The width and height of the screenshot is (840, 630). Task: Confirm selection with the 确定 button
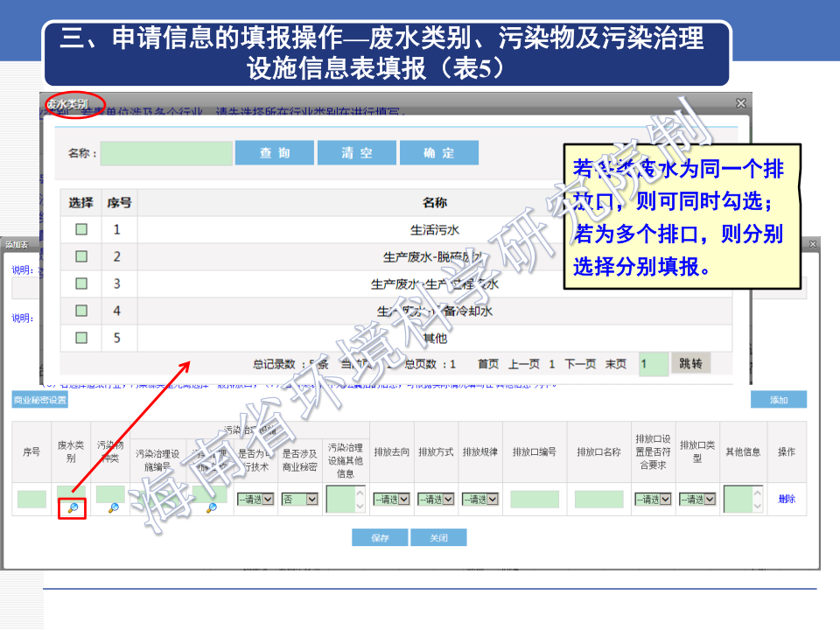(x=439, y=153)
